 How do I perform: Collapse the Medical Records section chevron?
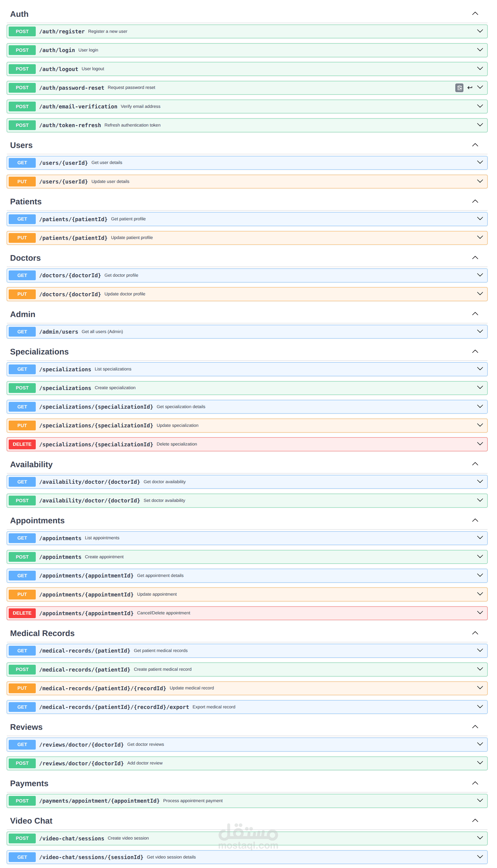[x=475, y=633]
